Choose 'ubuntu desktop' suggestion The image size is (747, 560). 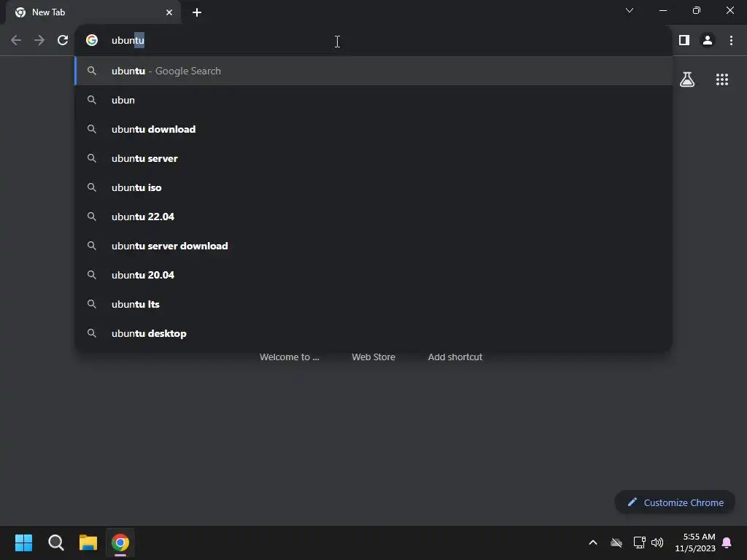click(374, 333)
